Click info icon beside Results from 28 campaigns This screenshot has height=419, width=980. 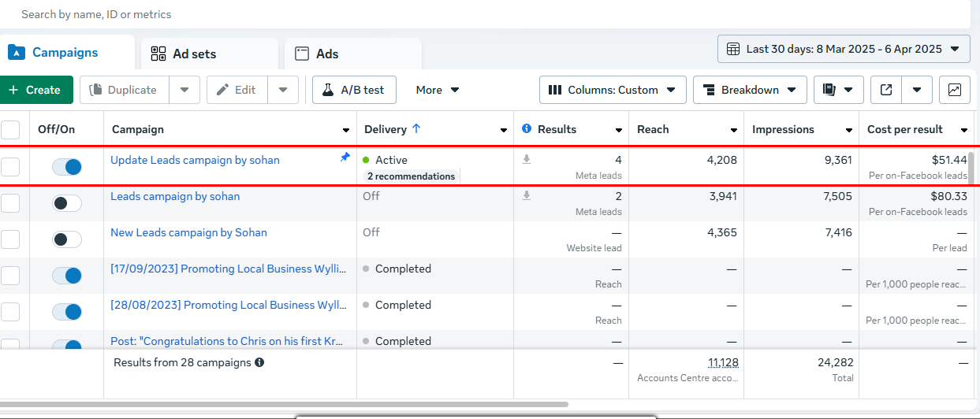pos(259,363)
